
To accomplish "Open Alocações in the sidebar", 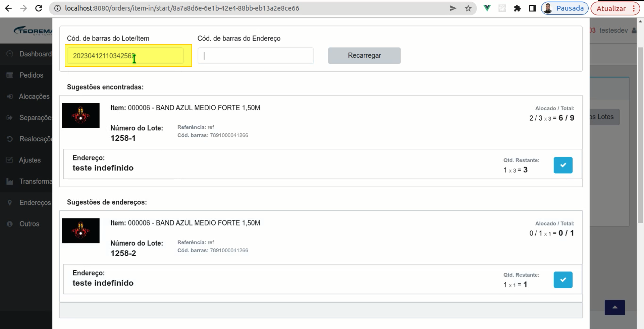I will [34, 96].
